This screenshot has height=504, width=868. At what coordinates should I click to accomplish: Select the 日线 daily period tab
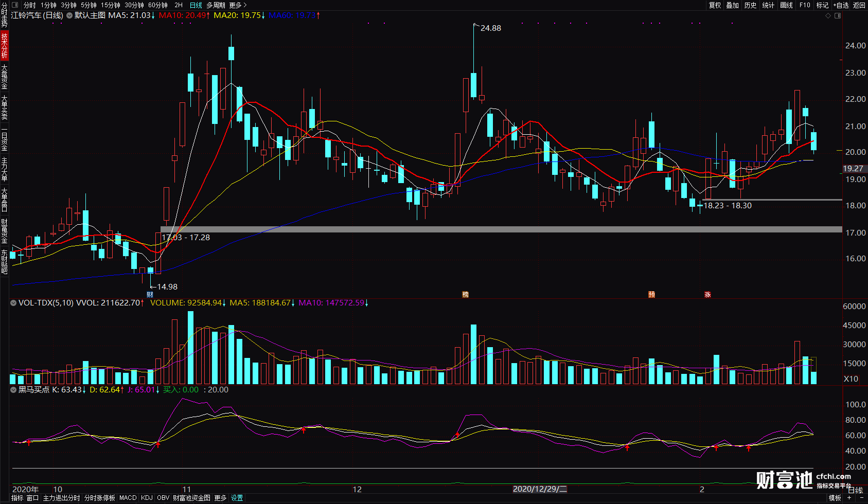pyautogui.click(x=196, y=5)
